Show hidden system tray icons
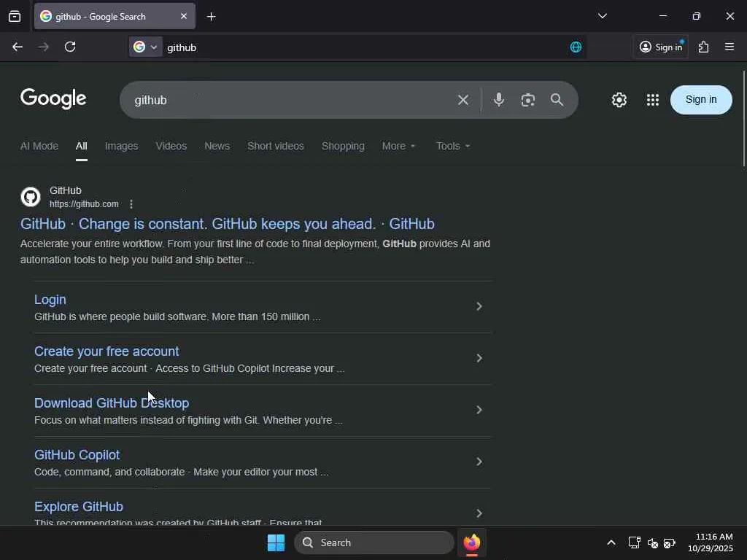Viewport: 747px width, 560px height. 611,542
